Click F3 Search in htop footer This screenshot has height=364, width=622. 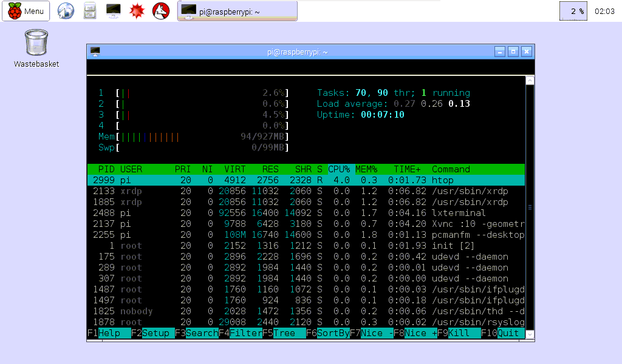click(197, 333)
